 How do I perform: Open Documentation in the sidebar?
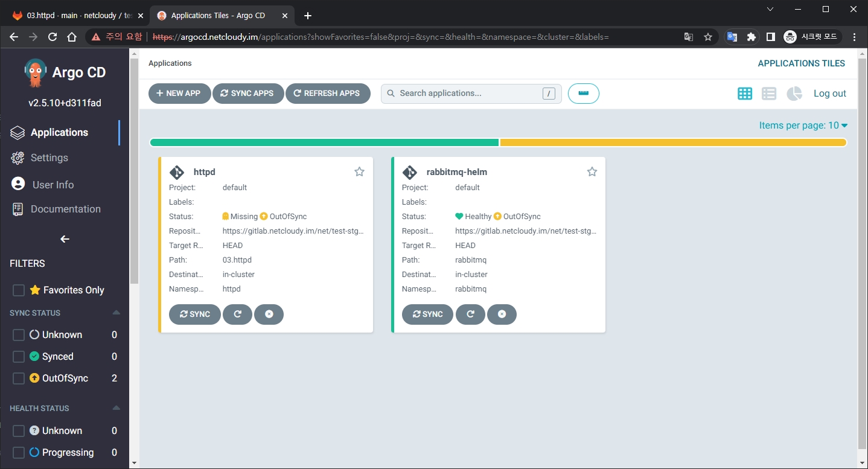pos(56,209)
